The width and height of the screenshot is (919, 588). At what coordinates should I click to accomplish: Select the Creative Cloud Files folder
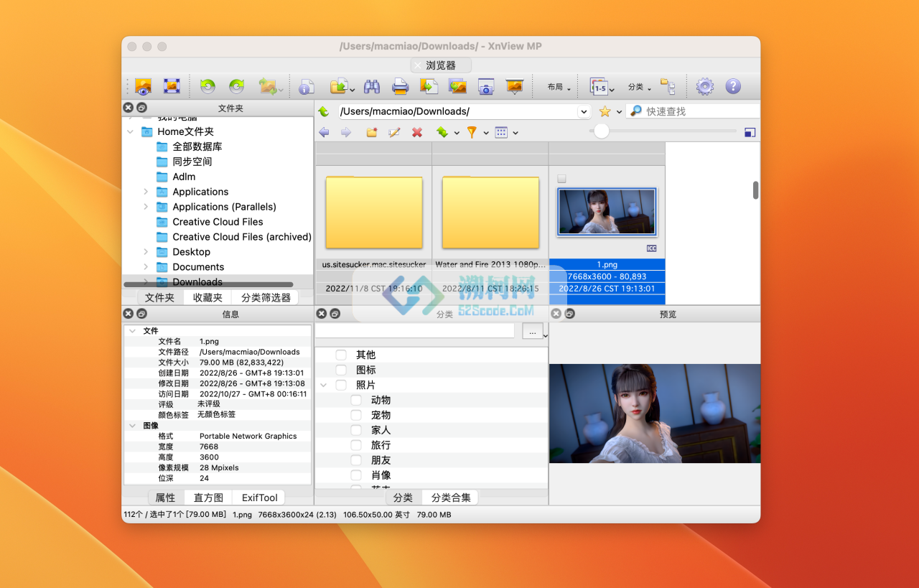(x=218, y=222)
